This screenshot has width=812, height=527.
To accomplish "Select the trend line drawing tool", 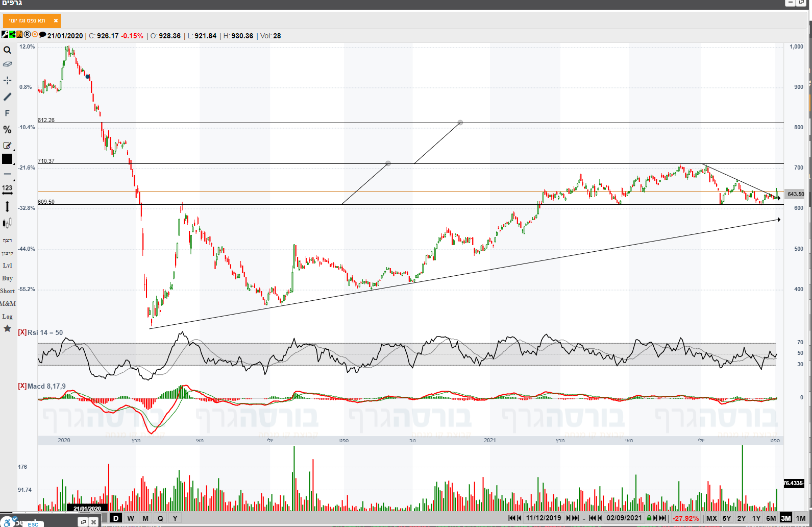I will (x=7, y=97).
